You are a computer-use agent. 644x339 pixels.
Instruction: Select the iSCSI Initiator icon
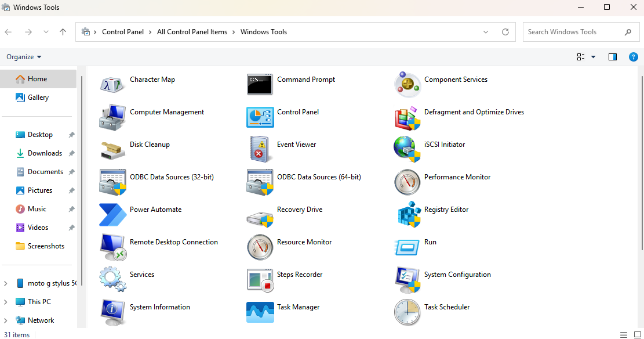tap(407, 149)
